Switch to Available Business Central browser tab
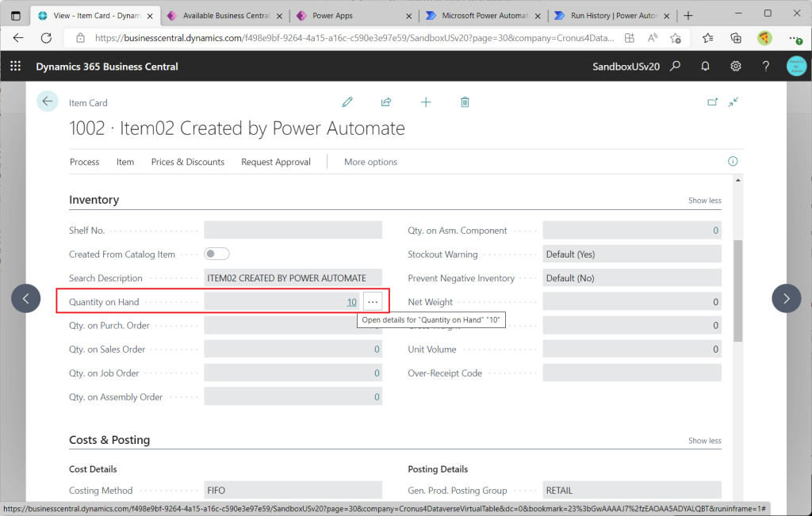Screen dimensions: 812x516 point(224,16)
